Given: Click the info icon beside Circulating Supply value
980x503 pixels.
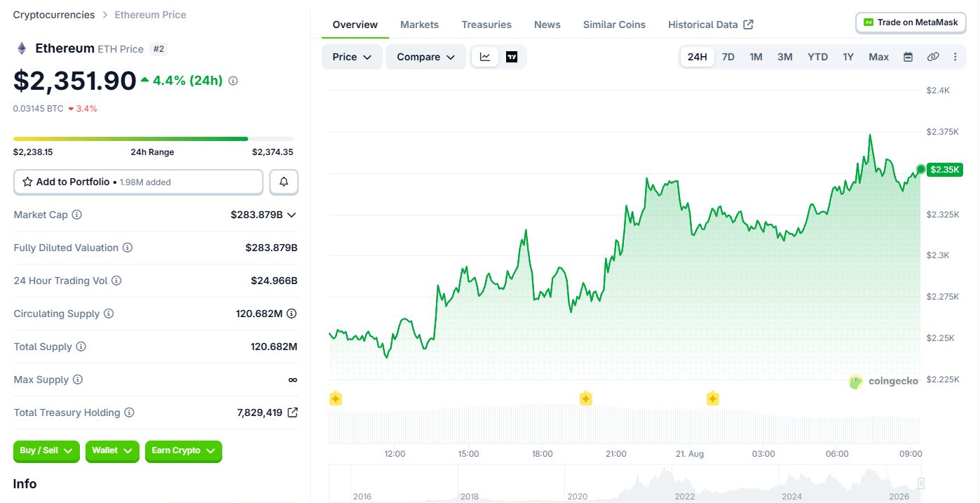Looking at the screenshot, I should point(292,314).
